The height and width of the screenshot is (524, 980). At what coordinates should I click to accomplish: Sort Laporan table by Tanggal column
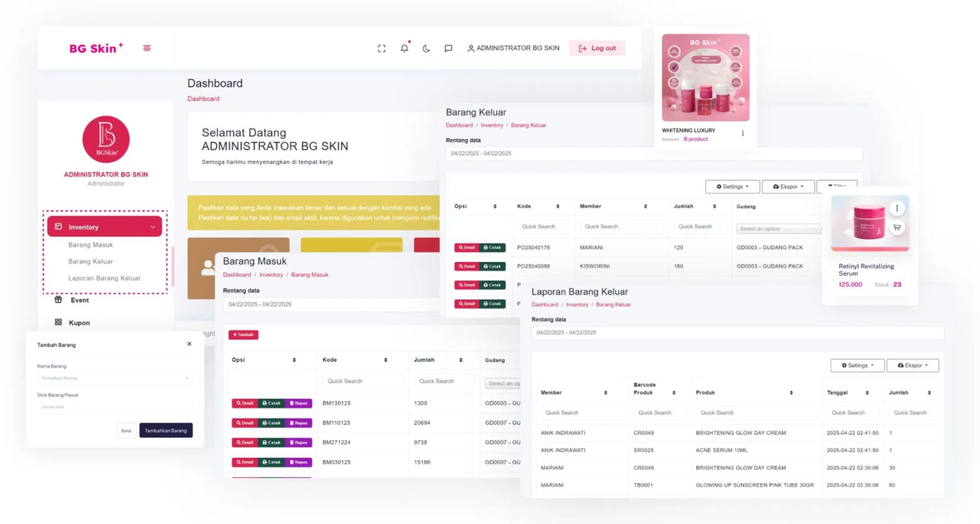pos(867,393)
